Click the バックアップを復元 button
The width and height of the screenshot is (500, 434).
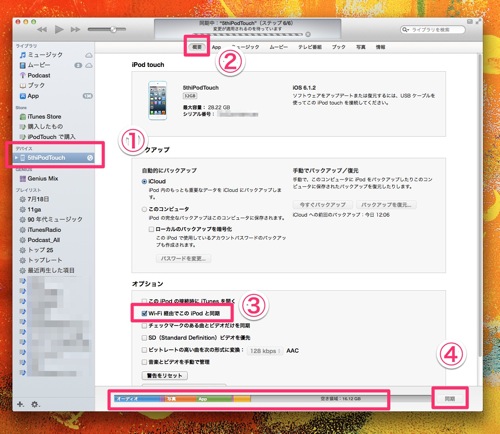[386, 204]
